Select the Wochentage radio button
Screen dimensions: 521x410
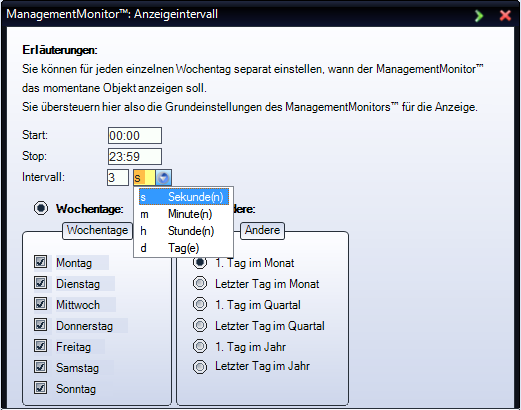[x=41, y=208]
